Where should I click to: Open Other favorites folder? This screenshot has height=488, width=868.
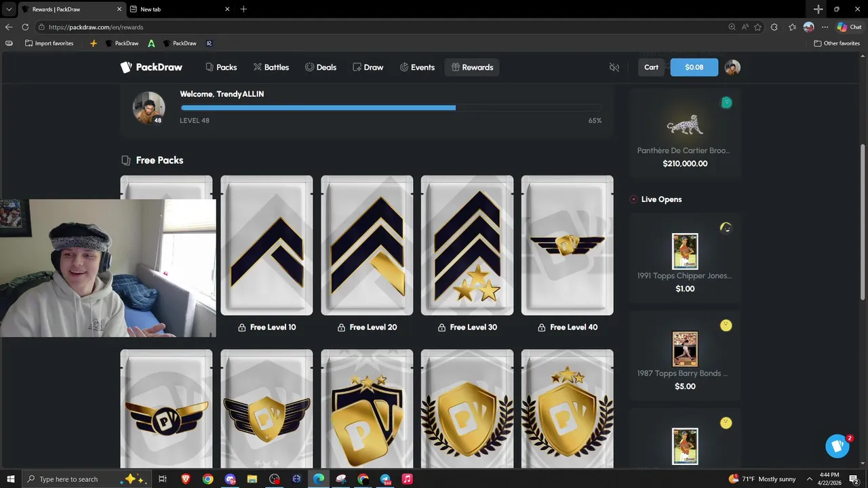[837, 43]
